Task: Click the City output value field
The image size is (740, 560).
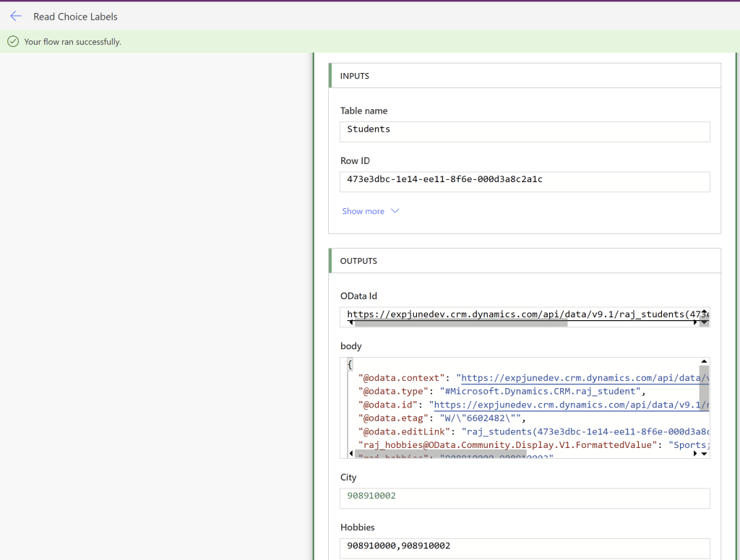Action: pos(525,498)
